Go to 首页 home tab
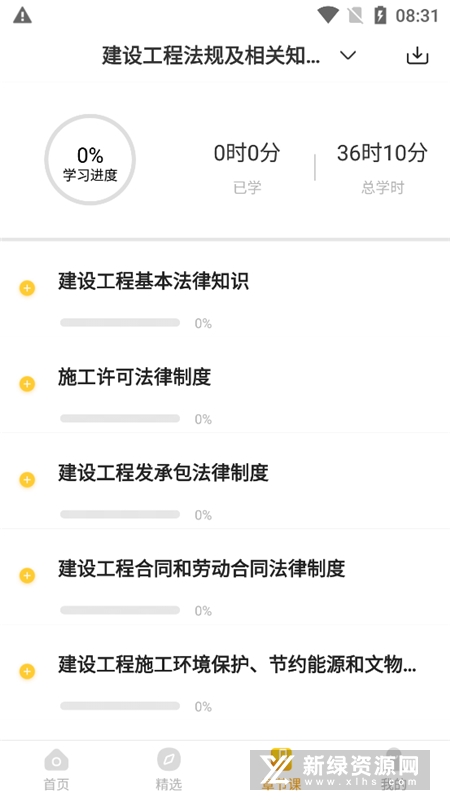Screen dimensions: 450x800 (56, 770)
